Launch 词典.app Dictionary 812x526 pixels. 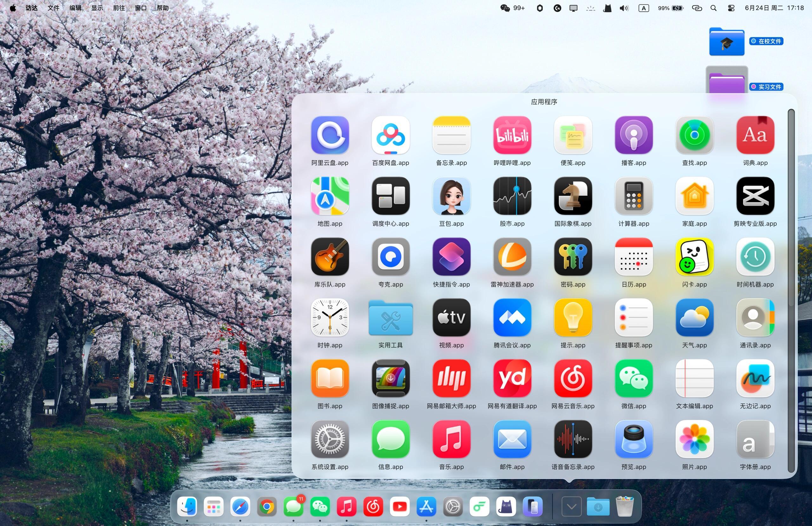755,135
